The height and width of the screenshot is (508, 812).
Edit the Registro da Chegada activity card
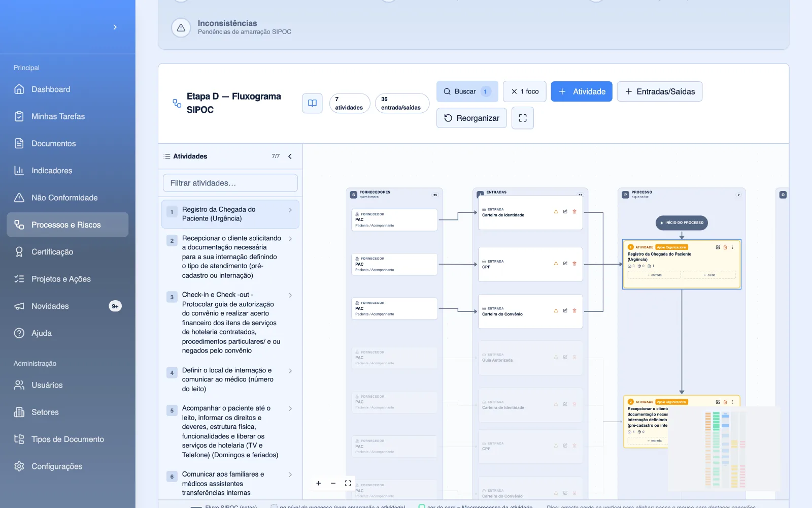pos(718,247)
